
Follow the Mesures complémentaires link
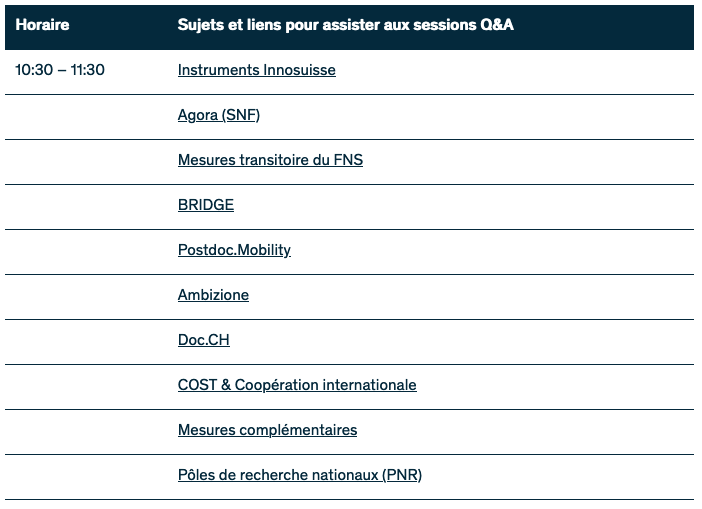point(267,430)
